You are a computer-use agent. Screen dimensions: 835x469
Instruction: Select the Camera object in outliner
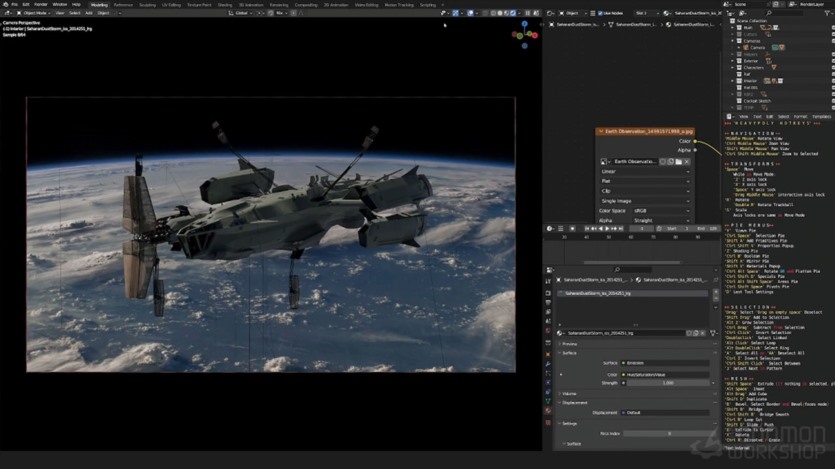click(x=758, y=47)
